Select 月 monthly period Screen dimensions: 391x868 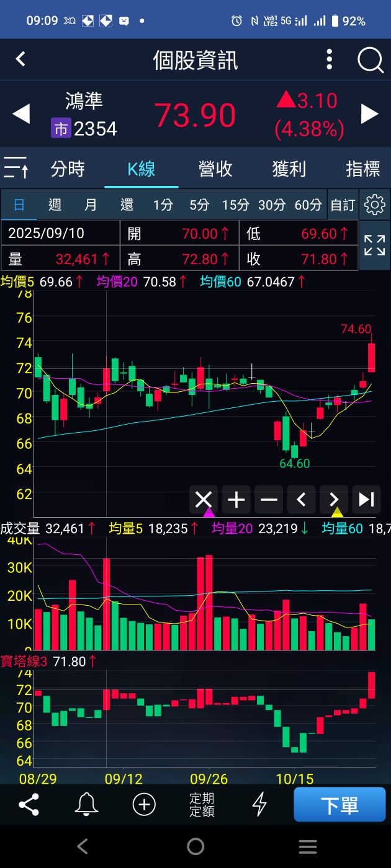tap(91, 205)
